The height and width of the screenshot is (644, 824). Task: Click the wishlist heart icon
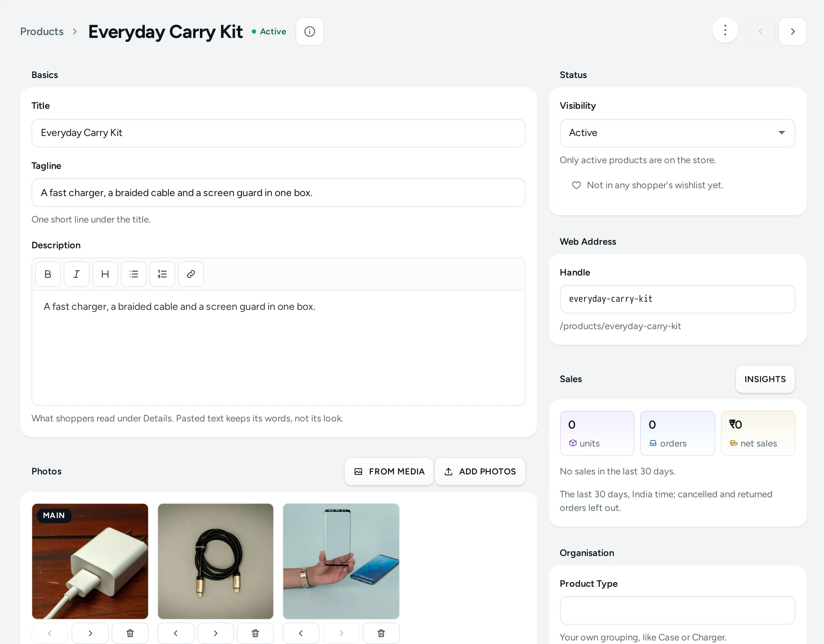576,185
